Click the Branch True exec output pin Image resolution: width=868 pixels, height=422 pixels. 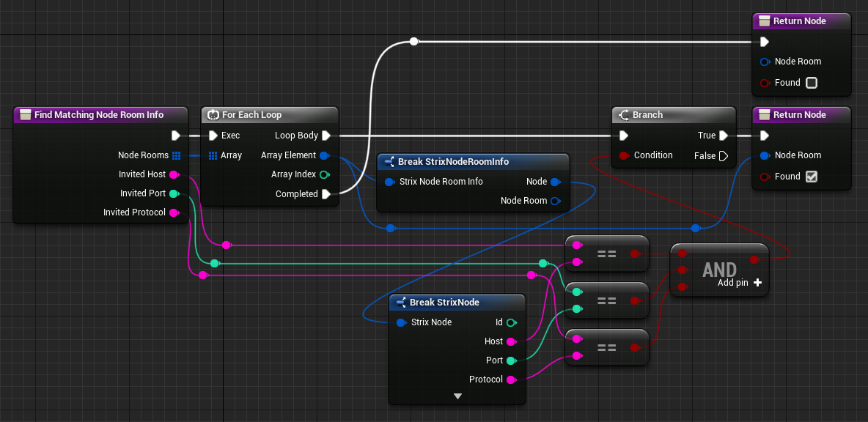[x=722, y=136]
